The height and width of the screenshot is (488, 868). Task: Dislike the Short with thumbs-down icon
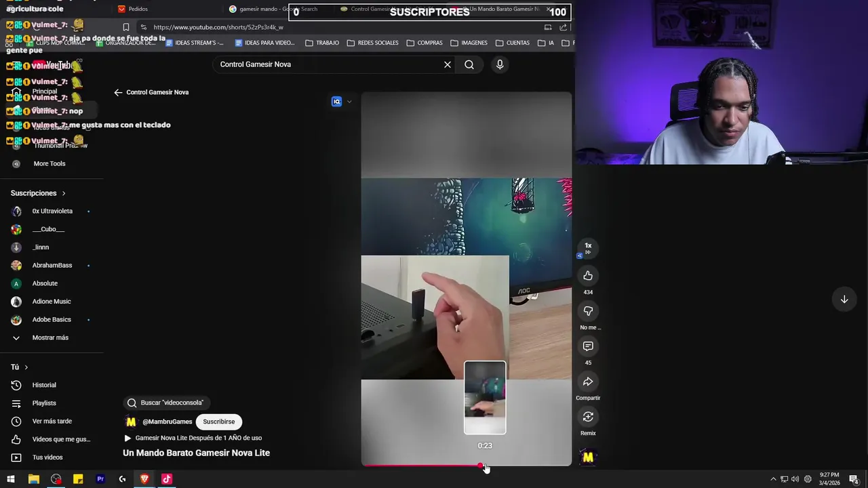(588, 310)
